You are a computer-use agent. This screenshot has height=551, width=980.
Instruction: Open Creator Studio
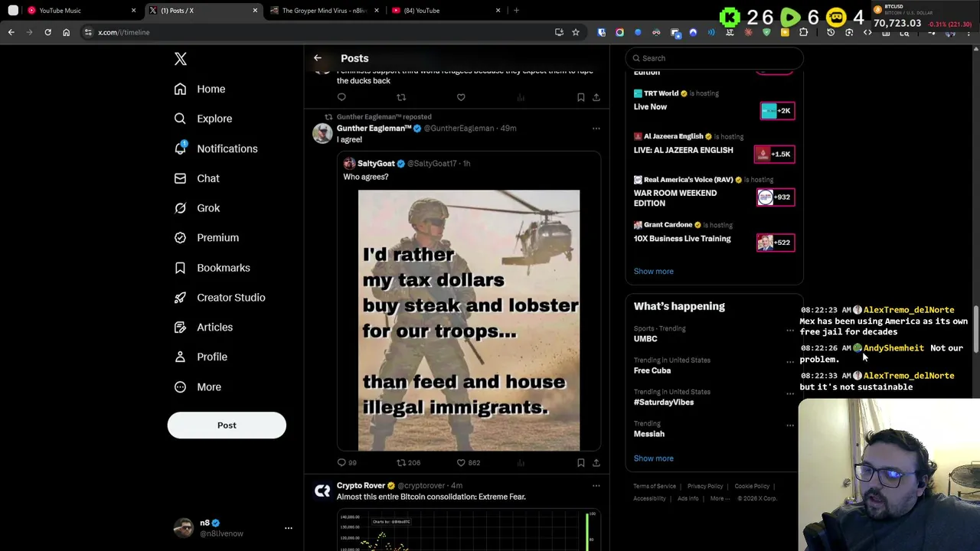220,297
